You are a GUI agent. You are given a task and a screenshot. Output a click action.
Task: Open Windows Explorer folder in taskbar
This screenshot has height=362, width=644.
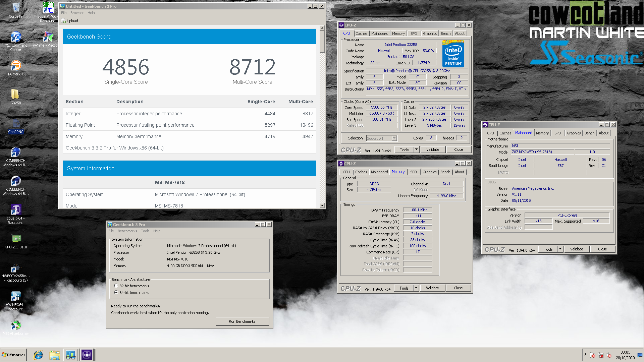click(x=54, y=355)
